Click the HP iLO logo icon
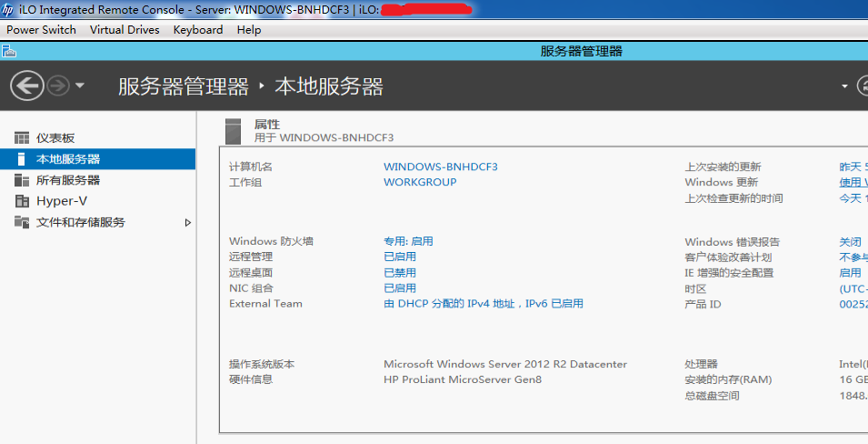868x444 pixels. 8,9
